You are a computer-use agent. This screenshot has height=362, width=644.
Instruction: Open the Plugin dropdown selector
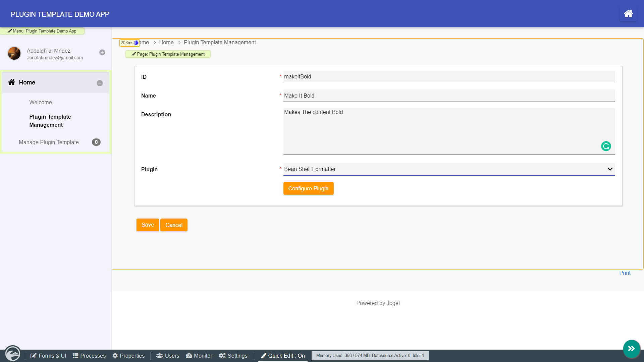pyautogui.click(x=449, y=169)
